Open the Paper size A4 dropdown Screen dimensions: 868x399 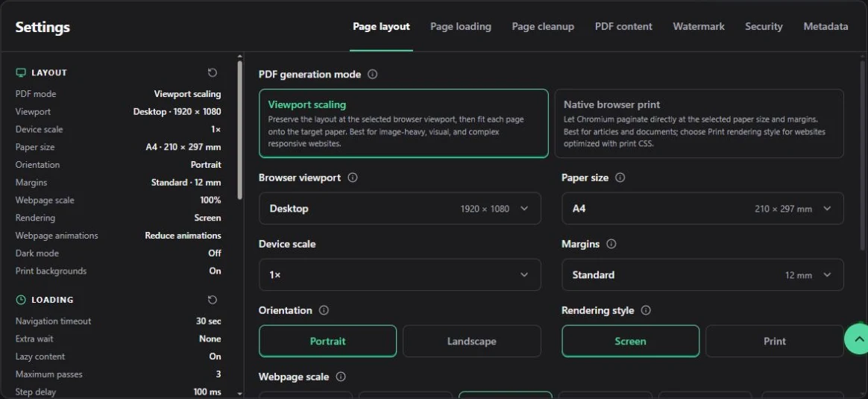(702, 209)
